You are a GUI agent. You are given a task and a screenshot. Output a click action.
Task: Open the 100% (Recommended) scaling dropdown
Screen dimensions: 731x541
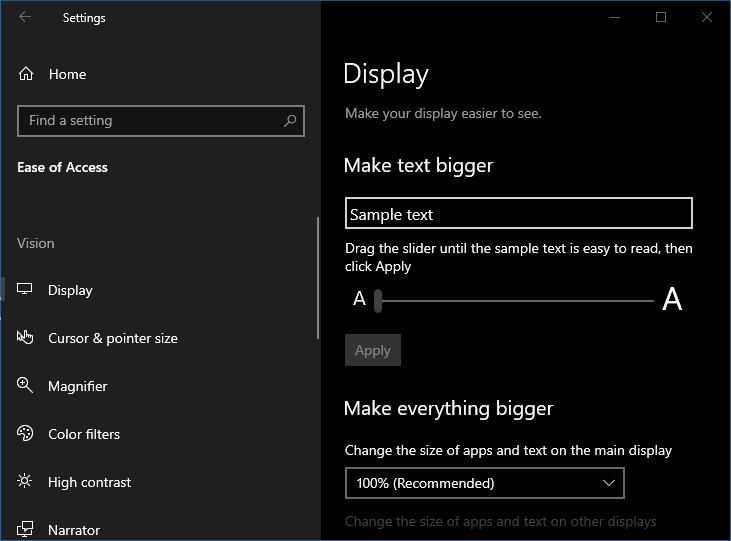click(x=484, y=483)
